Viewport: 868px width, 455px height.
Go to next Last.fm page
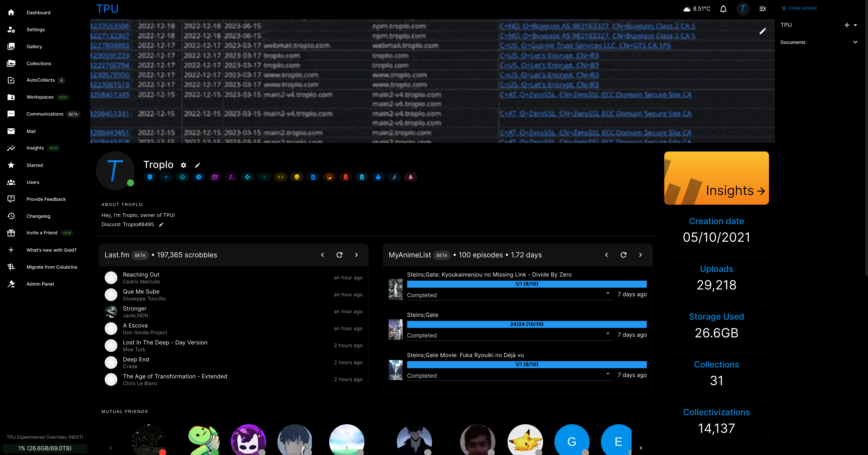pos(356,255)
